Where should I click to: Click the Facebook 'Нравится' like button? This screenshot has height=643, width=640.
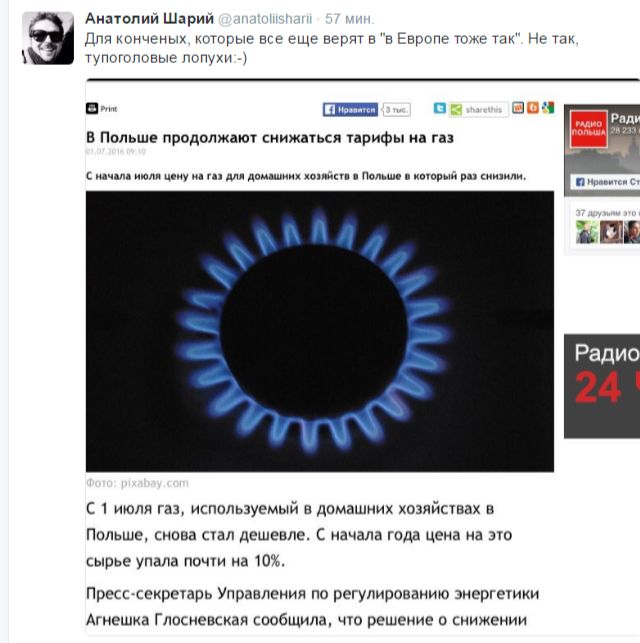click(350, 109)
